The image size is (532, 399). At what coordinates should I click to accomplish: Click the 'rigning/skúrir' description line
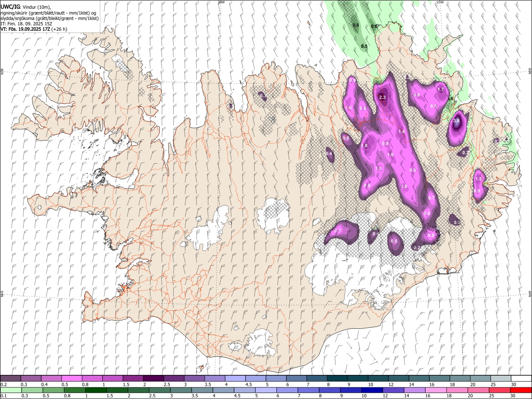coord(48,13)
